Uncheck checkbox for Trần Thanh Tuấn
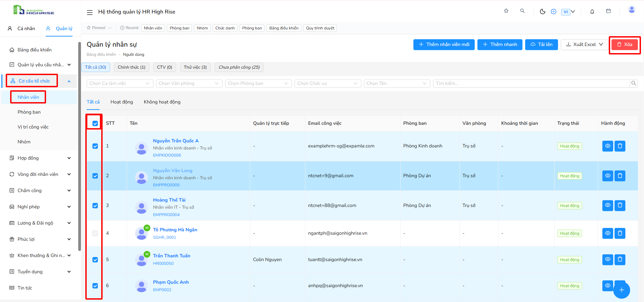 [x=95, y=260]
